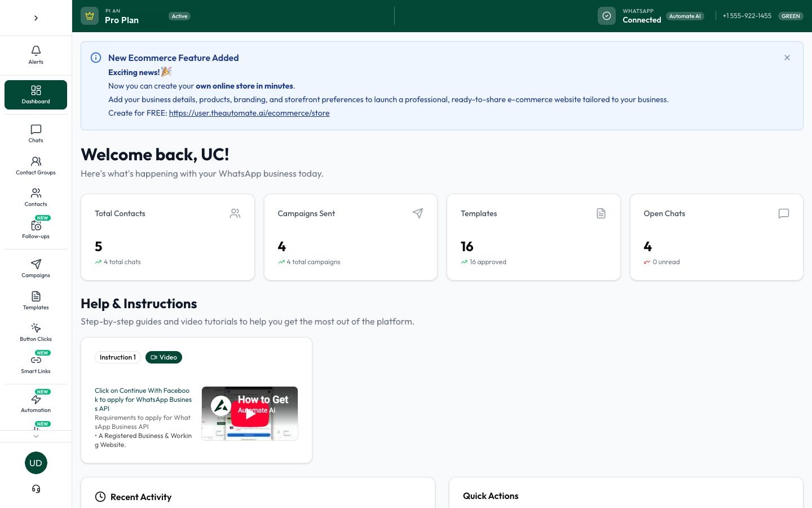Viewport: 812px width, 508px height.
Task: Click the info icon in the Ecommerce banner
Action: point(96,58)
